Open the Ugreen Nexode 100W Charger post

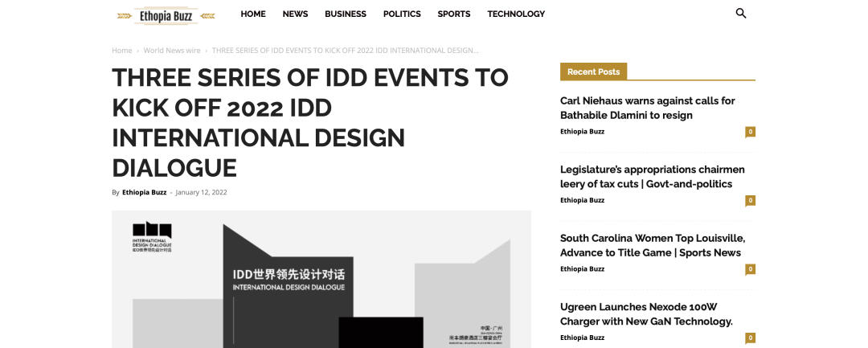tap(646, 313)
